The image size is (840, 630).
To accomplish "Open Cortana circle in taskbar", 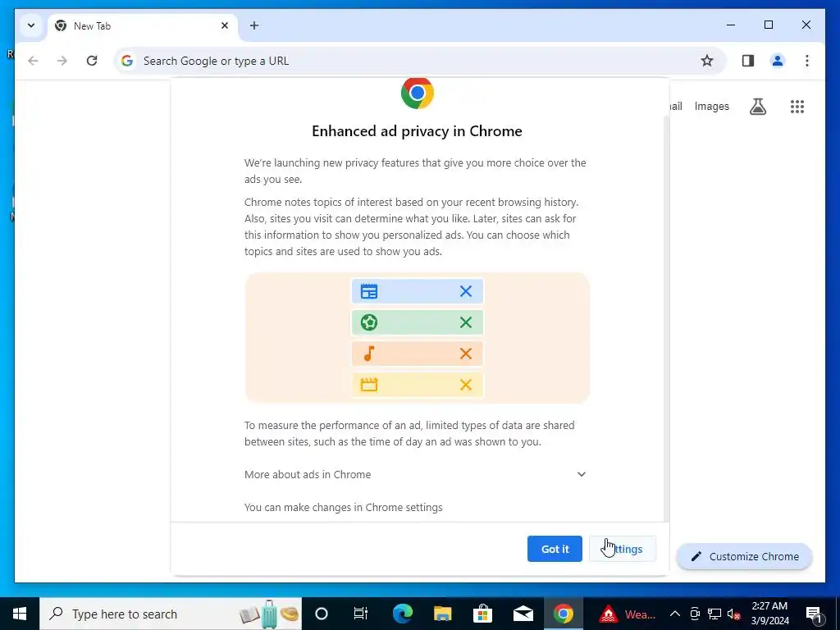I will pyautogui.click(x=321, y=614).
